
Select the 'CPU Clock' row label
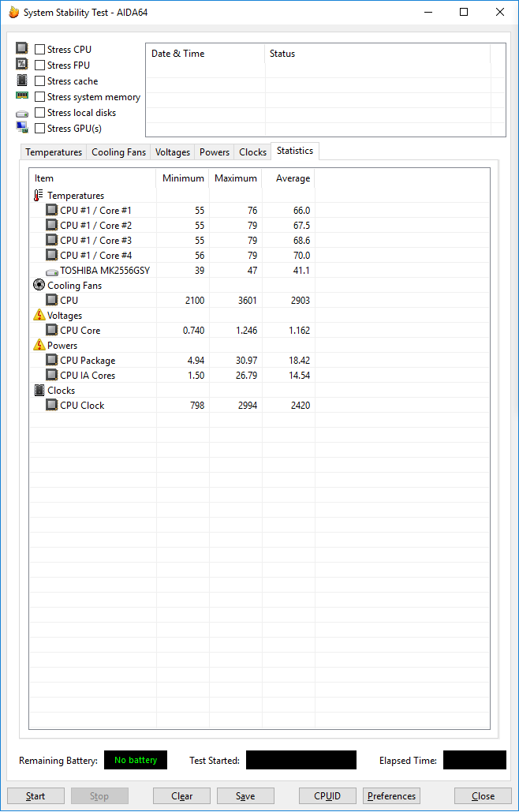click(x=82, y=406)
